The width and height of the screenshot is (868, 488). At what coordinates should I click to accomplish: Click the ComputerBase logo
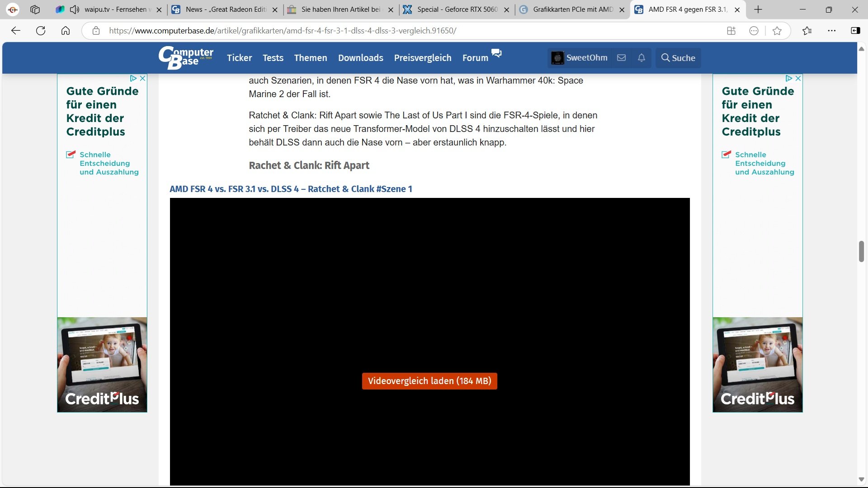(x=185, y=58)
